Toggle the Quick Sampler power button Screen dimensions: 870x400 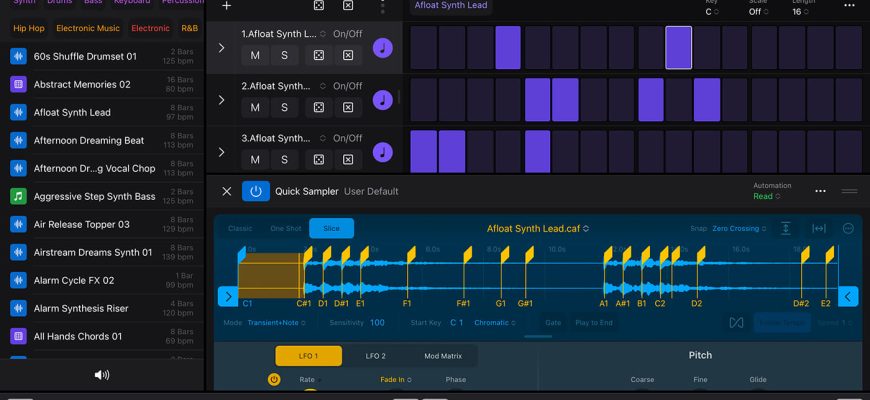pos(255,191)
